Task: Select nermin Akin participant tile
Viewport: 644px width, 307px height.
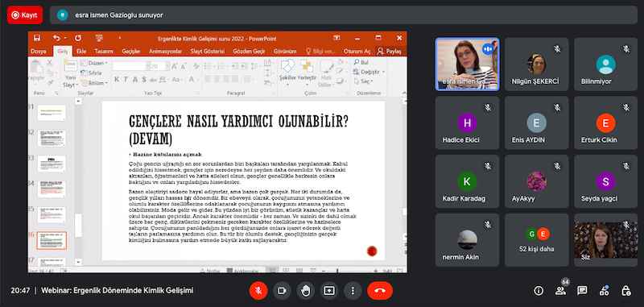Action: tap(468, 240)
